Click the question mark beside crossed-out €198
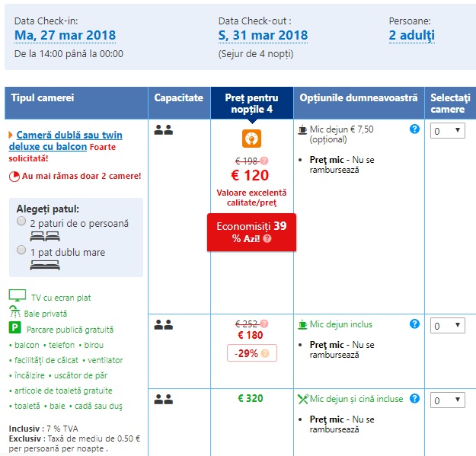The height and width of the screenshot is (456, 476). tap(264, 160)
